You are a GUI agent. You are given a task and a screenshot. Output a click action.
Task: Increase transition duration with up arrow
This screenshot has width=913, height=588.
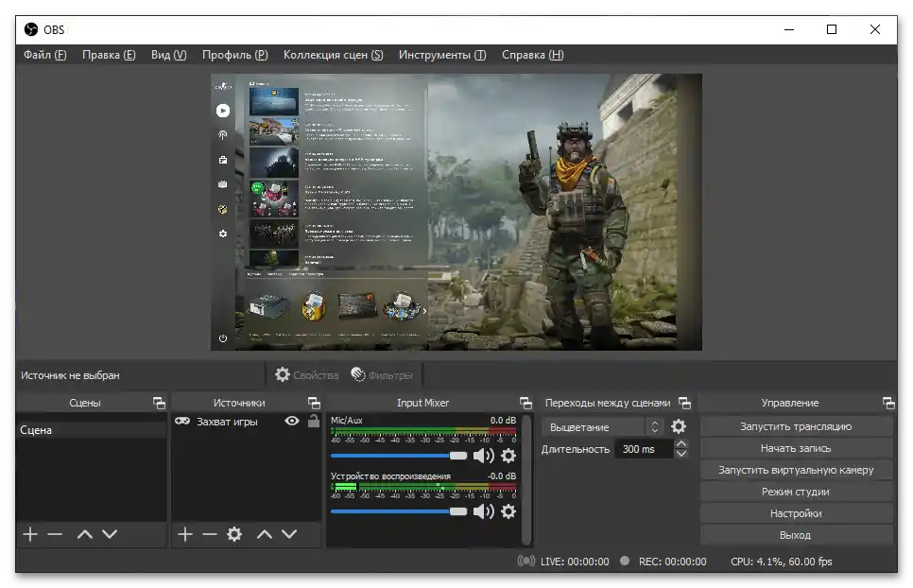pos(681,443)
